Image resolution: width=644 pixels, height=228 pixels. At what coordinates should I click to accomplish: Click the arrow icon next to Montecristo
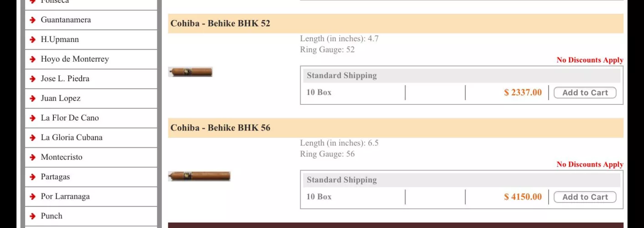click(32, 157)
